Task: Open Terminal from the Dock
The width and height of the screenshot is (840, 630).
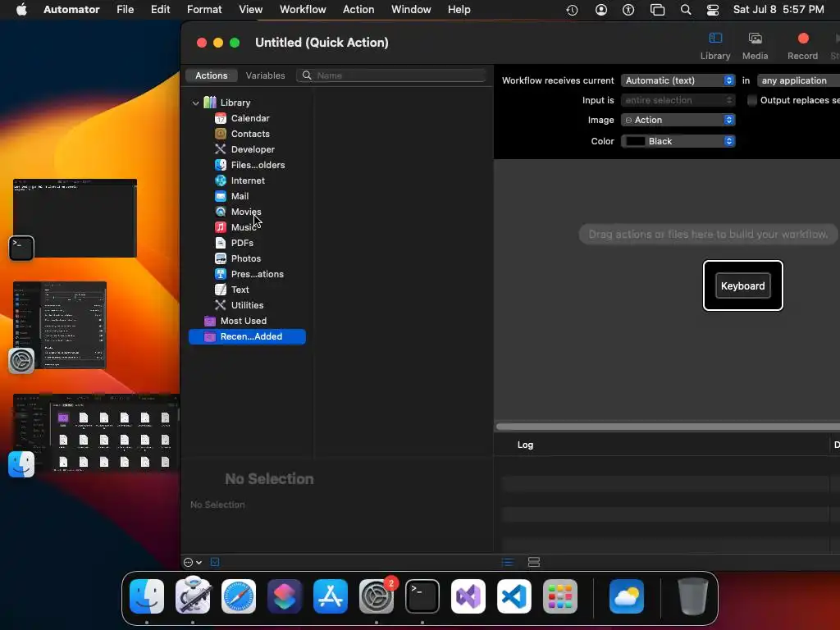Action: point(422,596)
